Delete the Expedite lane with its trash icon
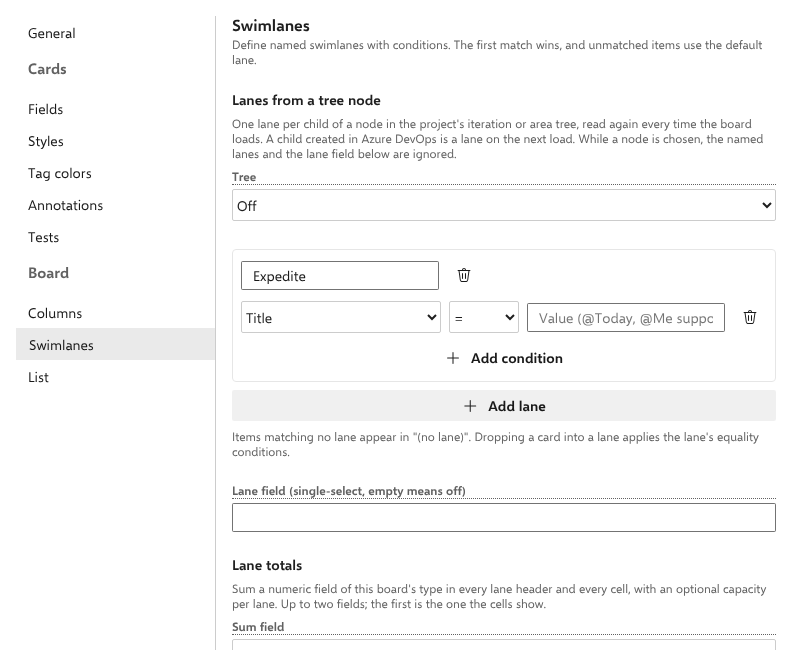 pos(464,275)
